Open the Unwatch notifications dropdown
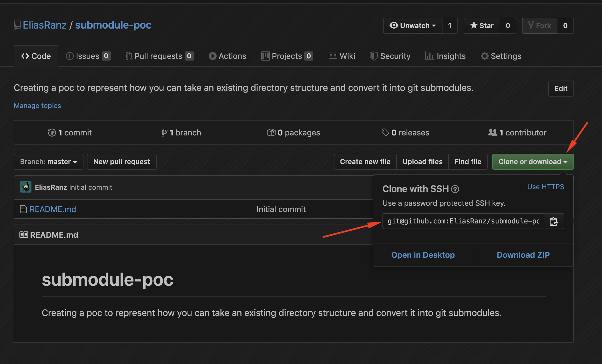This screenshot has width=602, height=364. click(413, 26)
